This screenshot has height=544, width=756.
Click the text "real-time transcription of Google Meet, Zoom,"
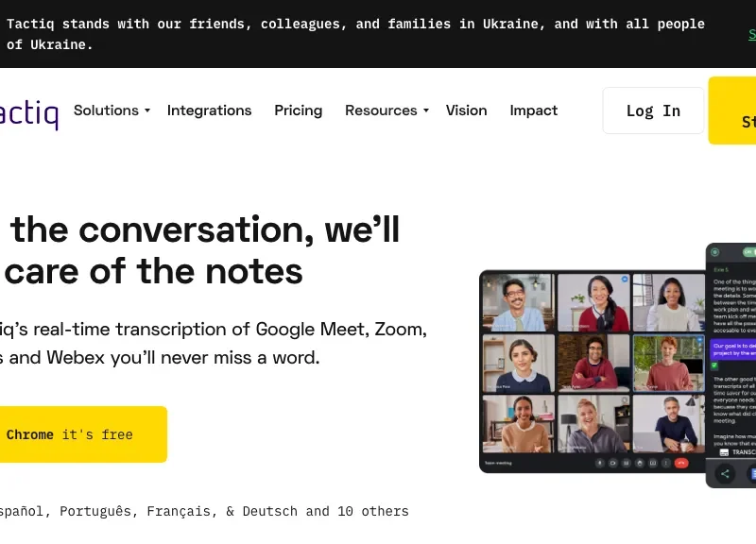(x=230, y=329)
